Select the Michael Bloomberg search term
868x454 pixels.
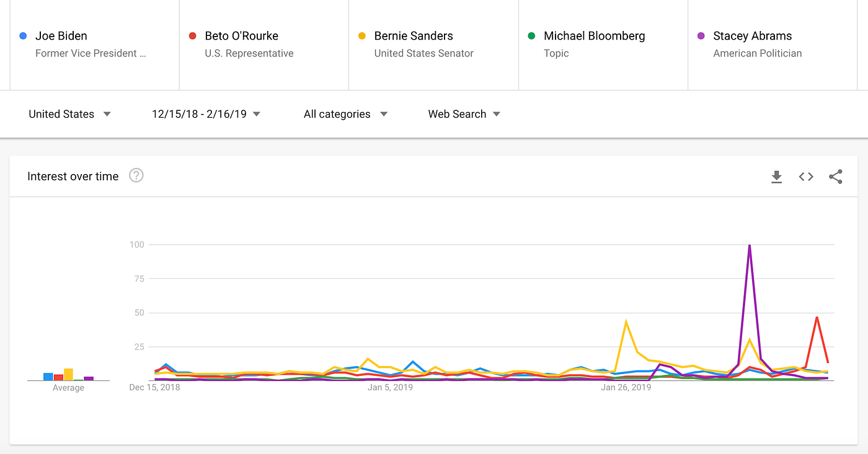pyautogui.click(x=594, y=36)
